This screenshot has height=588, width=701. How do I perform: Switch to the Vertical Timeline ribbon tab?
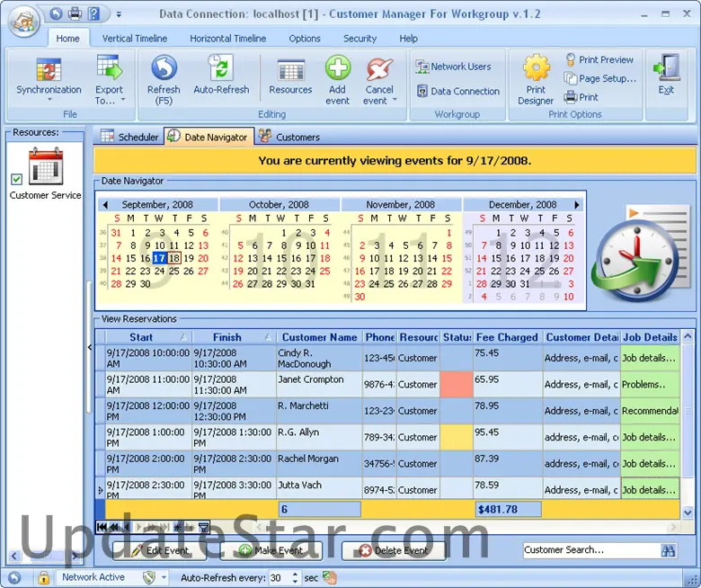coord(135,39)
